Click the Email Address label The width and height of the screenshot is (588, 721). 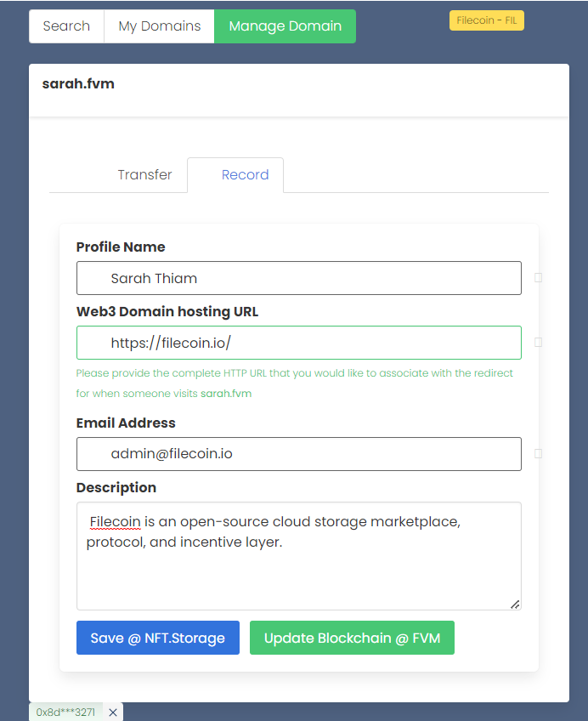tap(126, 423)
